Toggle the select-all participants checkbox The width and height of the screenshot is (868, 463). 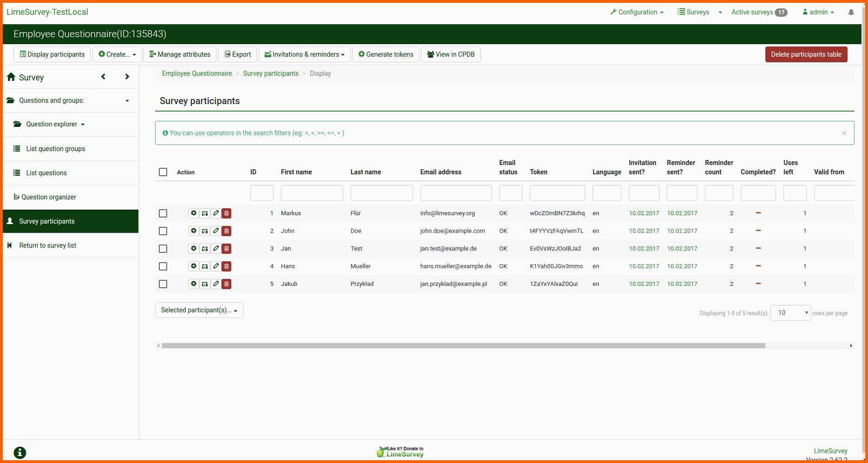click(x=163, y=172)
